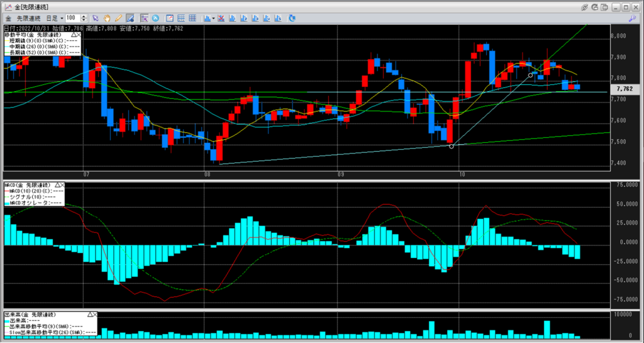Select chart template 2 icon
Viewport: 644px width, 343px height.
pyautogui.click(x=243, y=18)
